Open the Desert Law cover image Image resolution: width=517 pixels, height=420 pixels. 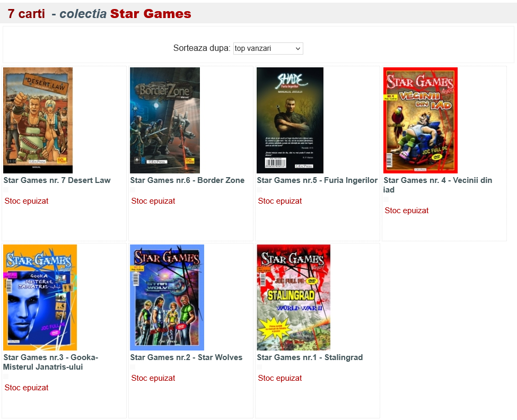click(x=38, y=120)
